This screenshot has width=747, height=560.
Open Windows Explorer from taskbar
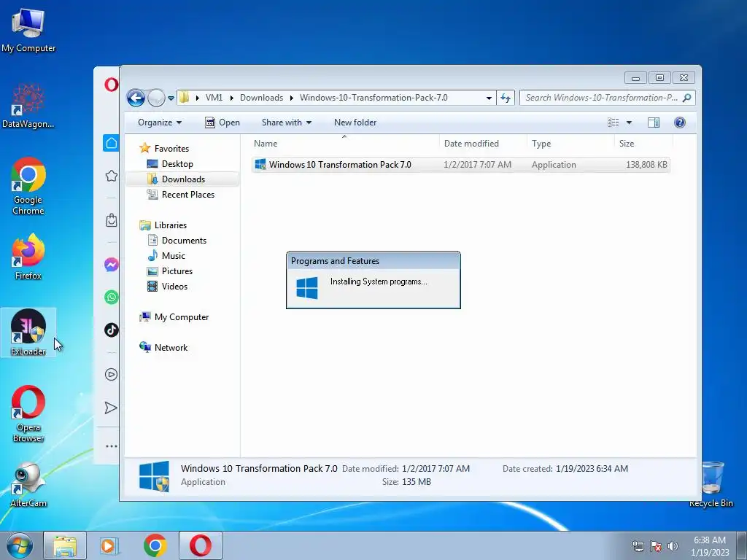65,545
